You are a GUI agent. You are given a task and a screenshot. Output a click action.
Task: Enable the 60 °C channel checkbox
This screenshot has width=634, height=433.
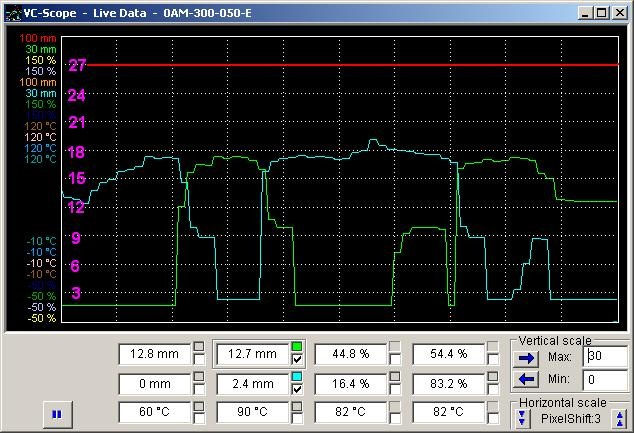pyautogui.click(x=199, y=418)
